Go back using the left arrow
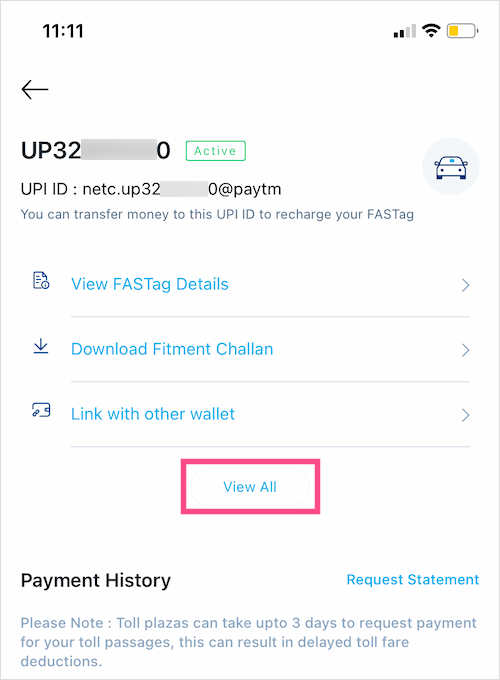The width and height of the screenshot is (500, 680). coord(35,89)
